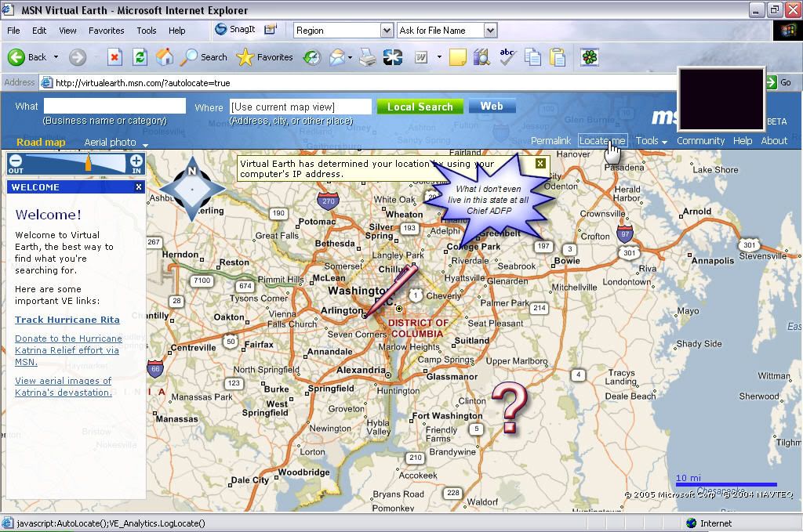Click the Annapolis label on the map
The width and height of the screenshot is (803, 532).
[712, 261]
